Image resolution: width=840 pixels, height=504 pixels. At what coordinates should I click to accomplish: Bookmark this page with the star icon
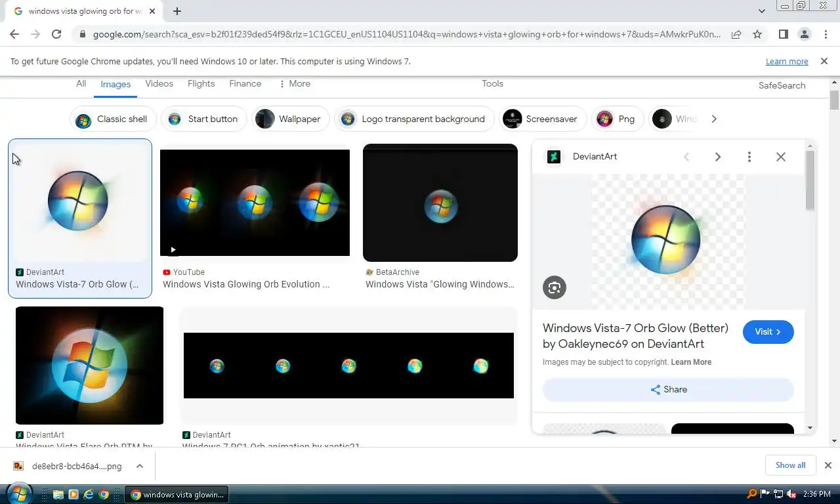click(757, 34)
